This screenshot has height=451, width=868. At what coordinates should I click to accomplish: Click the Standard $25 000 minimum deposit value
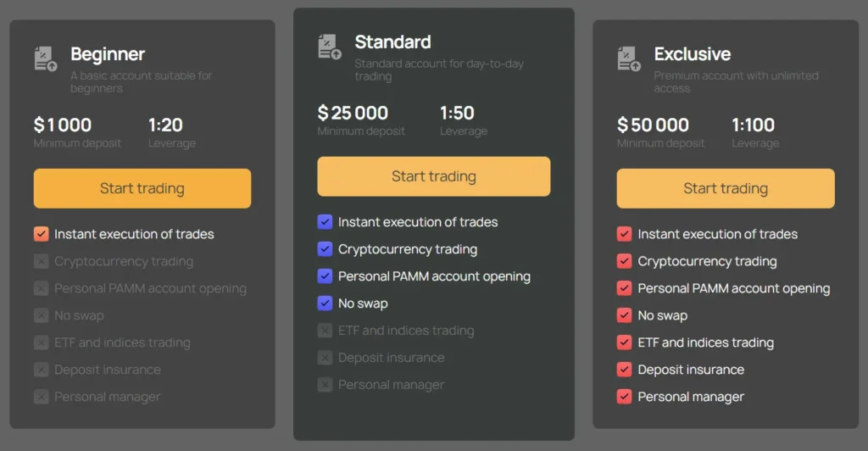point(353,113)
